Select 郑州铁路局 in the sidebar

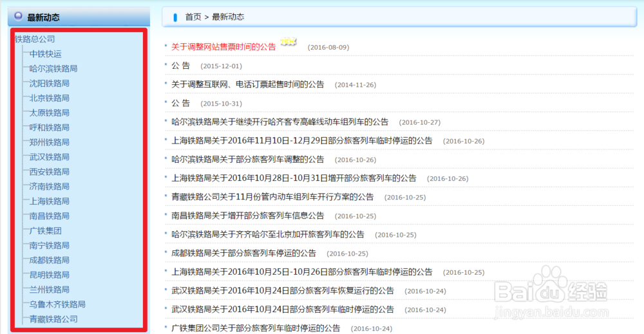point(50,142)
